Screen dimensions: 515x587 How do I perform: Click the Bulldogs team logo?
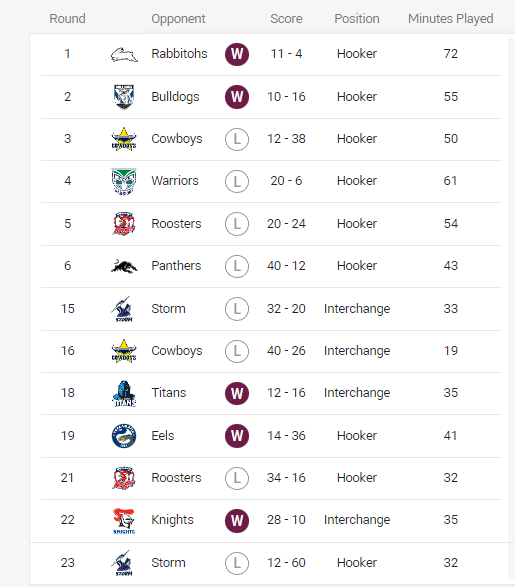(x=124, y=97)
